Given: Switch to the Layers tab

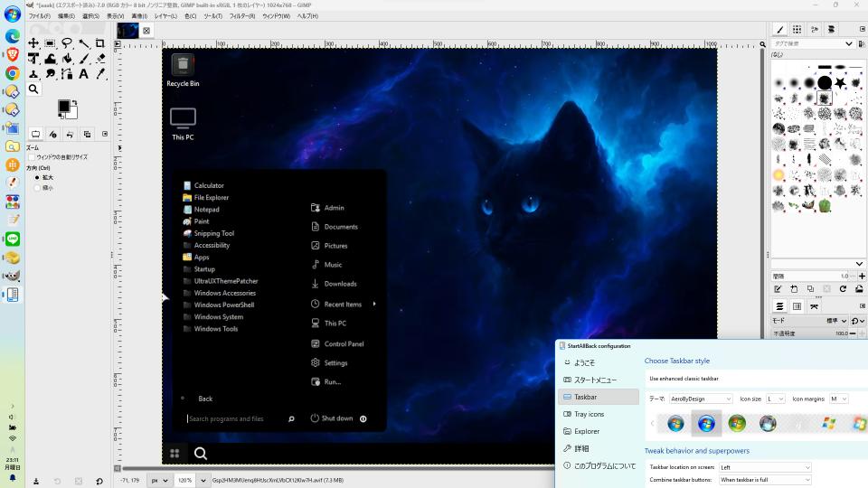Looking at the screenshot, I should point(779,306).
